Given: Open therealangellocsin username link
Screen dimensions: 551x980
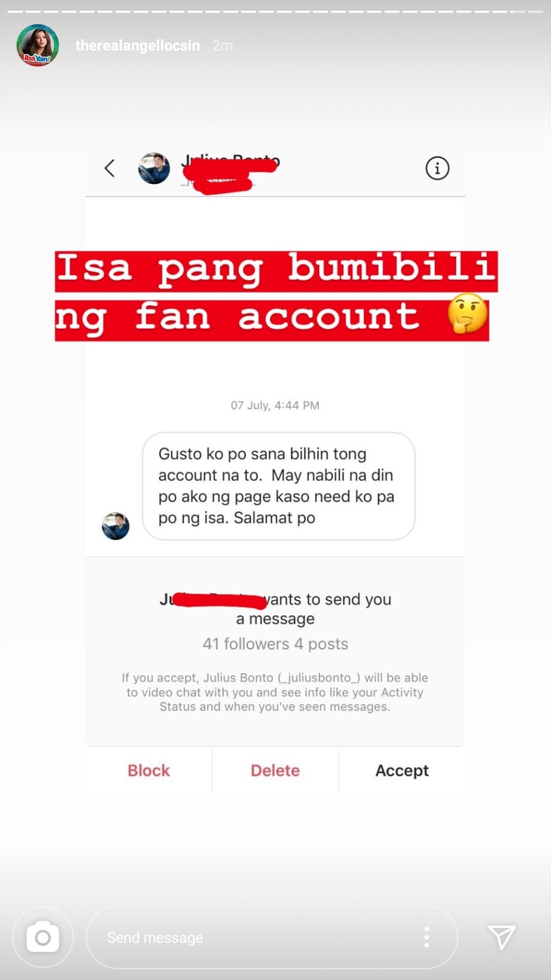Looking at the screenshot, I should point(138,46).
